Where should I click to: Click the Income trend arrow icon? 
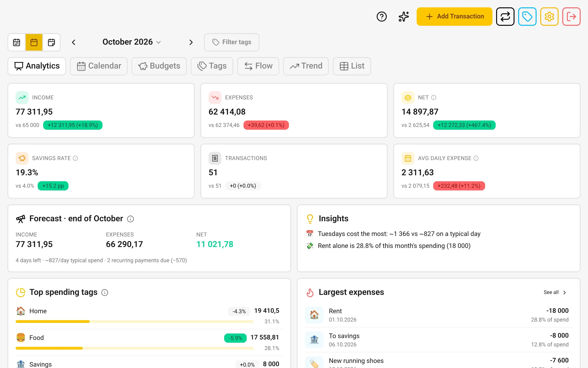[22, 98]
